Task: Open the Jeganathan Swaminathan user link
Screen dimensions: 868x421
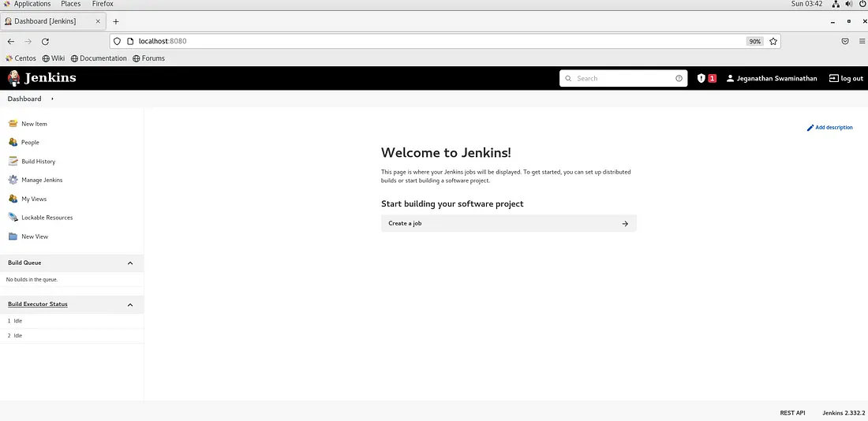Action: click(776, 79)
